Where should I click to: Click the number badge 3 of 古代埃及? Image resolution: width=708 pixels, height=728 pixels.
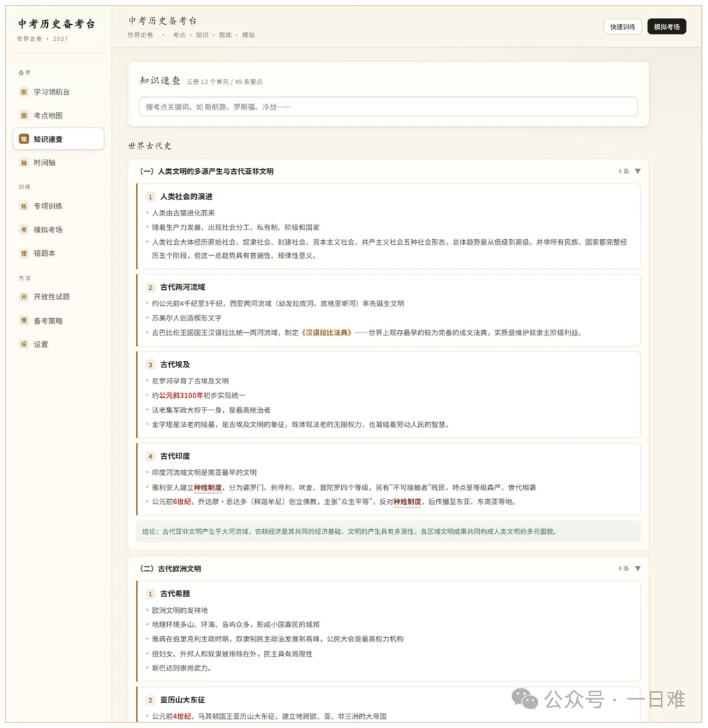coord(150,365)
